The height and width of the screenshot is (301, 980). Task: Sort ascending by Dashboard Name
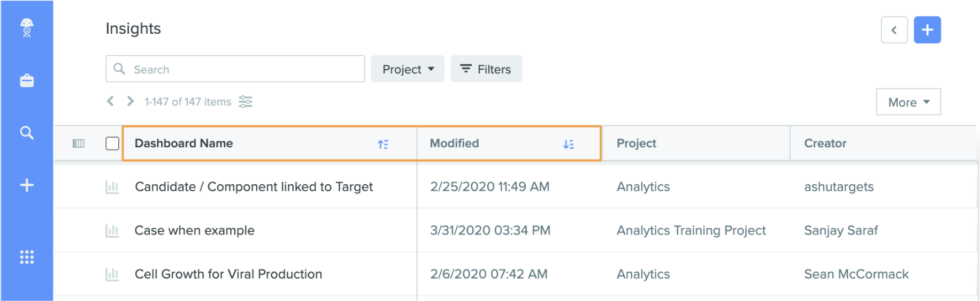click(x=383, y=144)
